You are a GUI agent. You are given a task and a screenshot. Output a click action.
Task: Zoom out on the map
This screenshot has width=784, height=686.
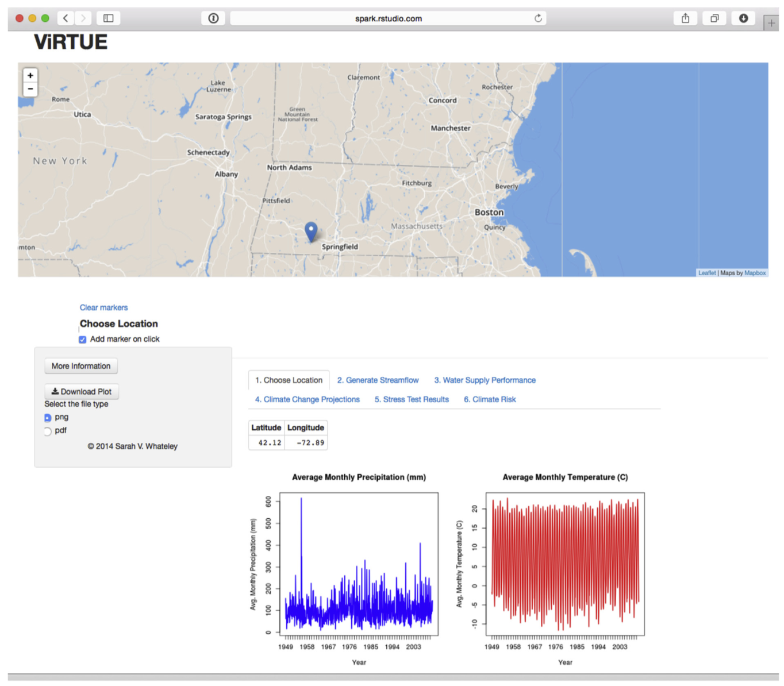point(30,90)
